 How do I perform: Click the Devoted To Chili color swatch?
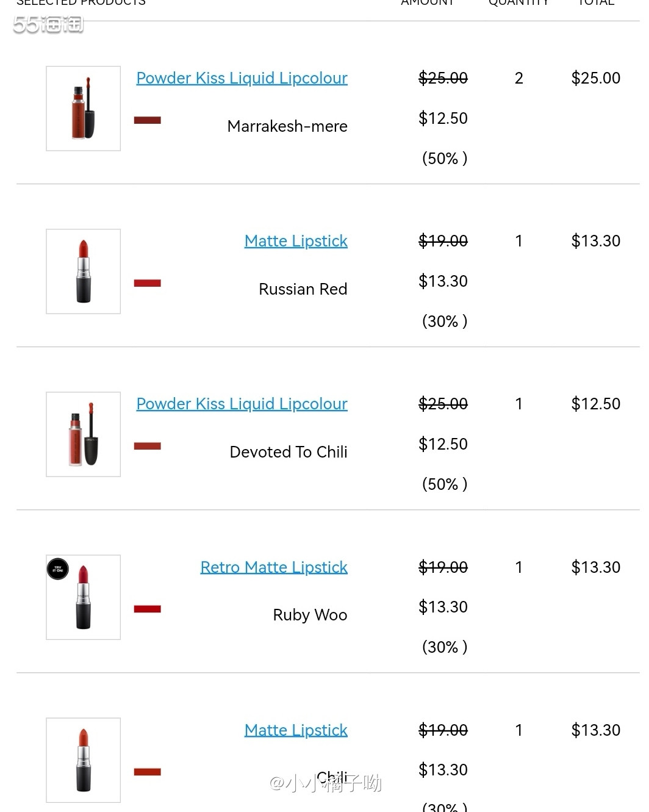(148, 446)
